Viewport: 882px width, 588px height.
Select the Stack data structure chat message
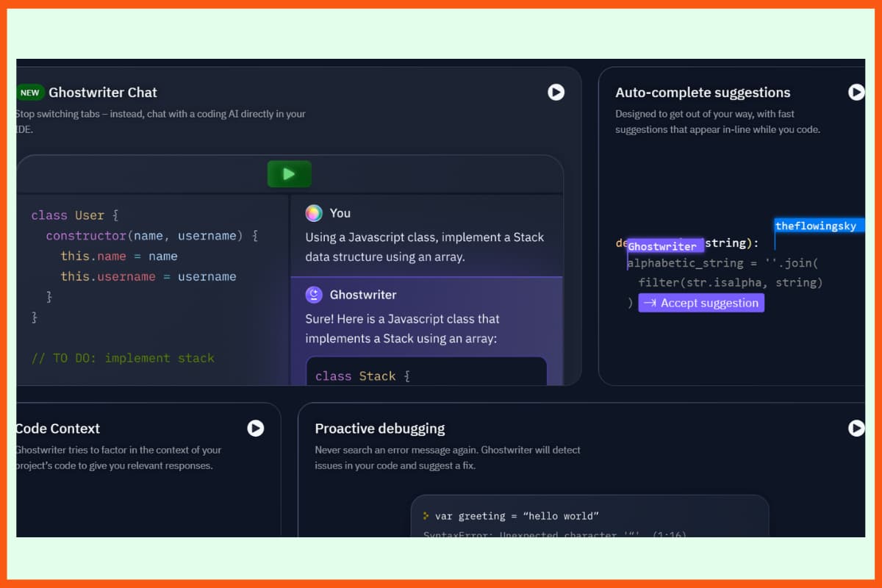point(425,247)
